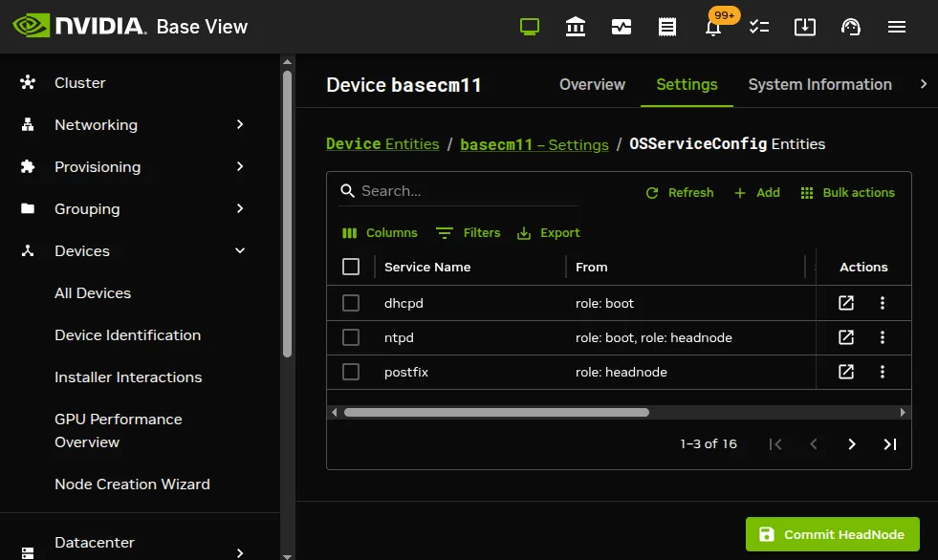Screen dimensions: 938x560
Task: Show more tabs with right chevron
Action: [x=924, y=84]
